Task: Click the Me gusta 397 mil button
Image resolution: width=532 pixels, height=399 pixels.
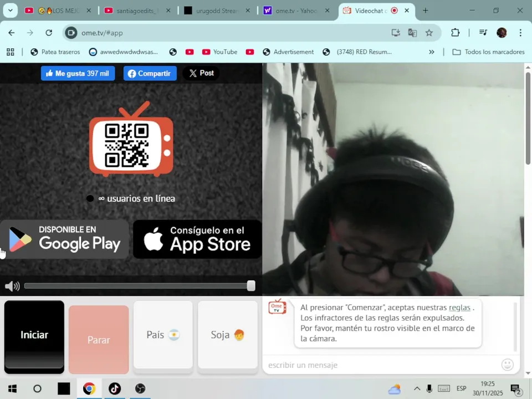Action: [78, 73]
